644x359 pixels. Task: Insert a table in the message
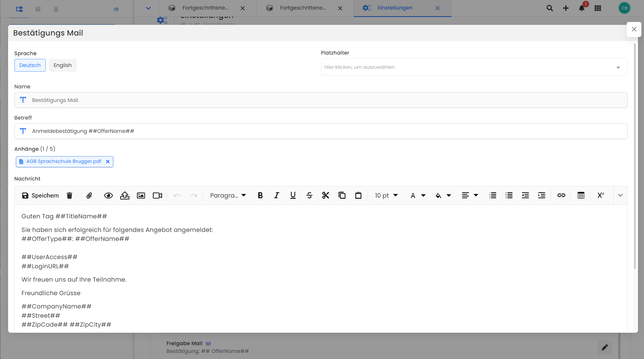581,196
